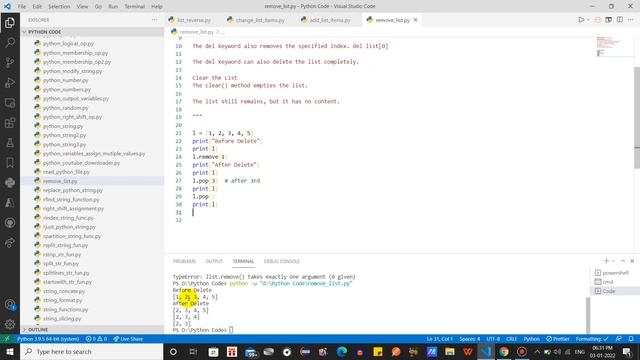Click the Windows taskbar search box
This screenshot has width=640, height=360.
click(x=92, y=351)
